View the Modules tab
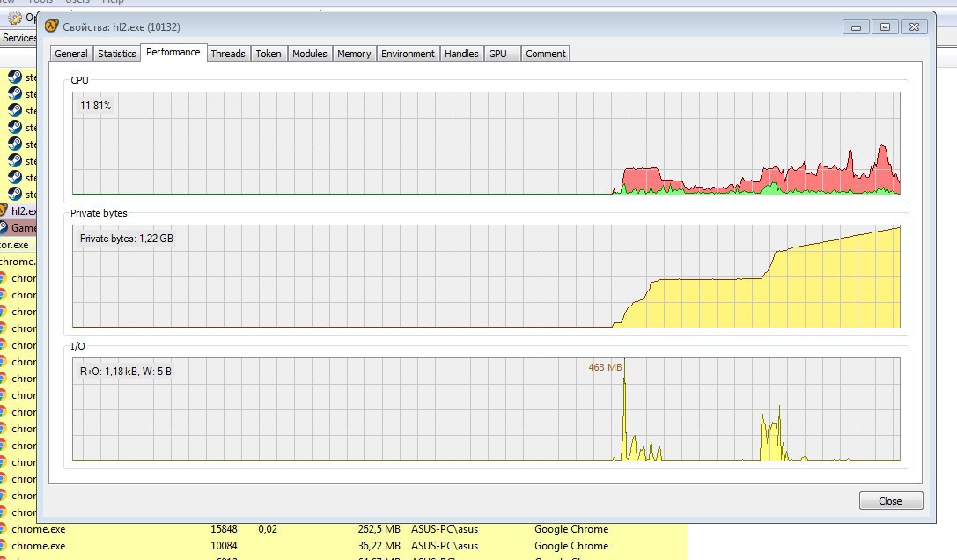Image resolution: width=957 pixels, height=560 pixels. coord(309,54)
